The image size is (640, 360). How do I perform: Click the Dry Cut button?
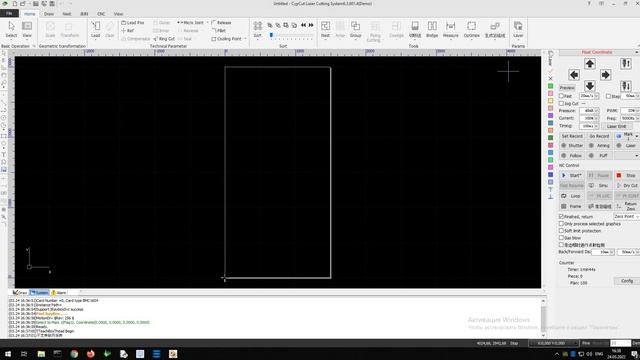pos(627,185)
